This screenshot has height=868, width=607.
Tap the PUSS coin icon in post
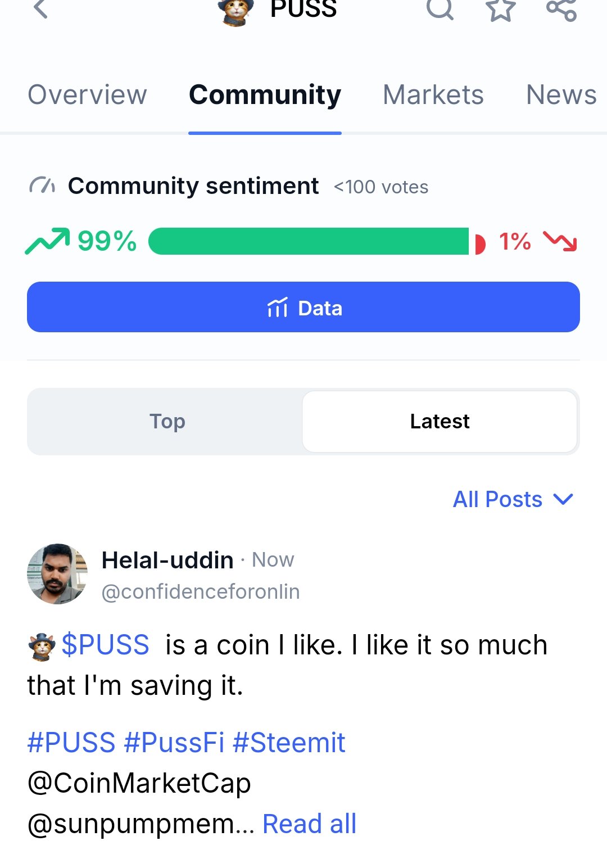click(42, 647)
